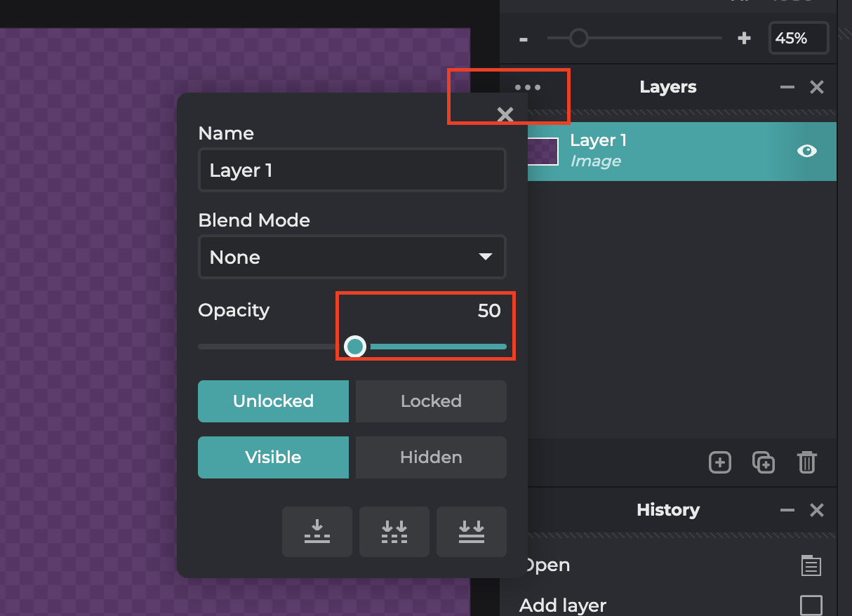Set layer to Hidden

pyautogui.click(x=431, y=457)
